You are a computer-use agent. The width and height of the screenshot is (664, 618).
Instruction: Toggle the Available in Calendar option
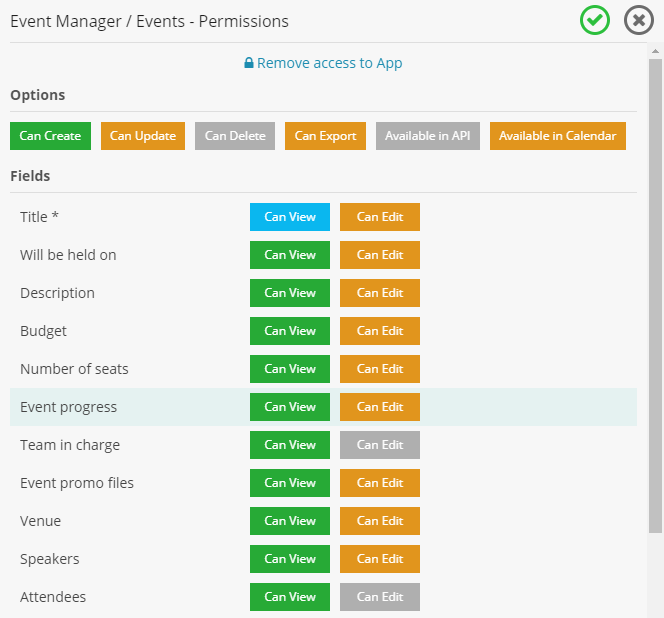click(557, 136)
